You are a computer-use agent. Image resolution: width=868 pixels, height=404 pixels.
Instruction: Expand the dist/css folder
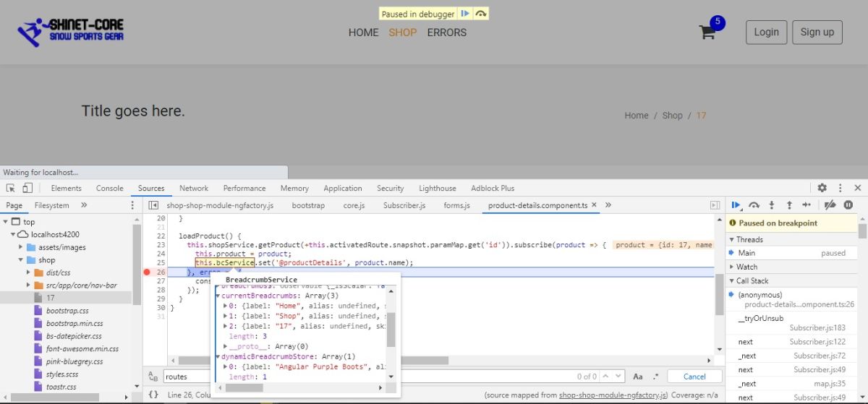(x=28, y=272)
